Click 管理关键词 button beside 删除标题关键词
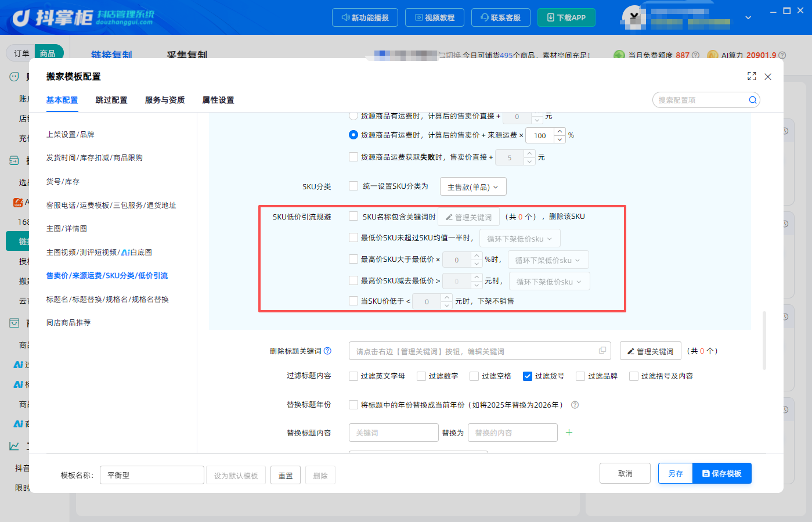This screenshot has height=522, width=812. pos(650,351)
